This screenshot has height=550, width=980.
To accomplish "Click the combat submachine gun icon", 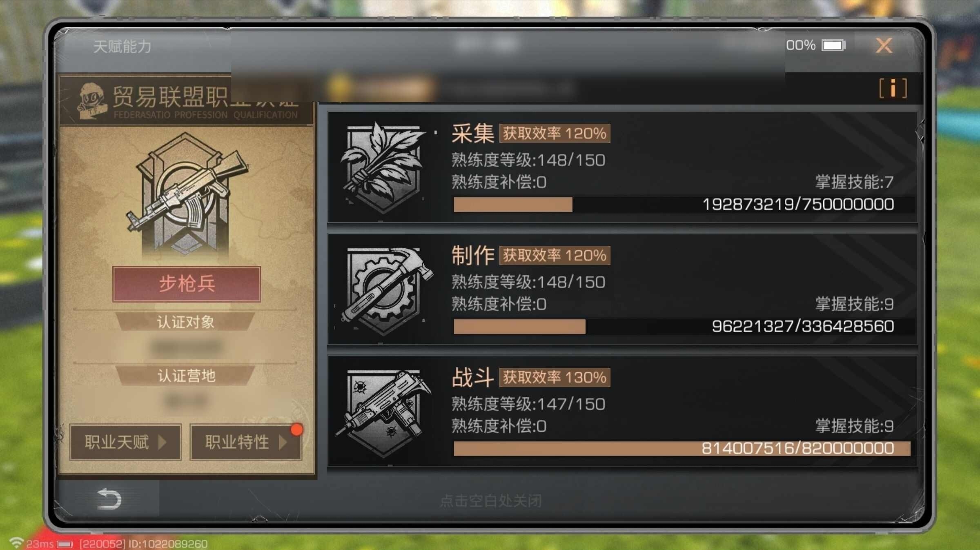I will point(384,412).
